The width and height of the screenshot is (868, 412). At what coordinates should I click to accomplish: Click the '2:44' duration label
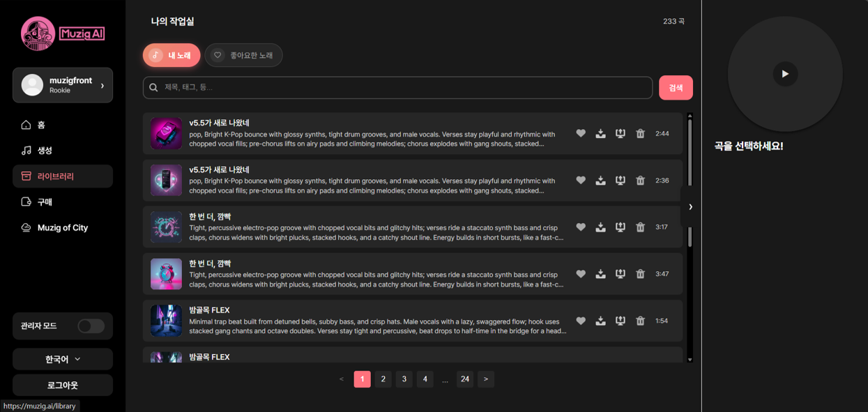[662, 133]
